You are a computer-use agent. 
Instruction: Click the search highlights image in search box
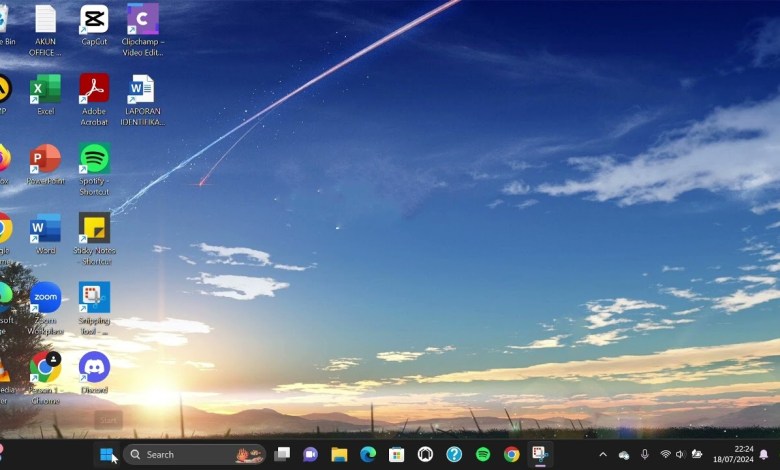click(249, 455)
